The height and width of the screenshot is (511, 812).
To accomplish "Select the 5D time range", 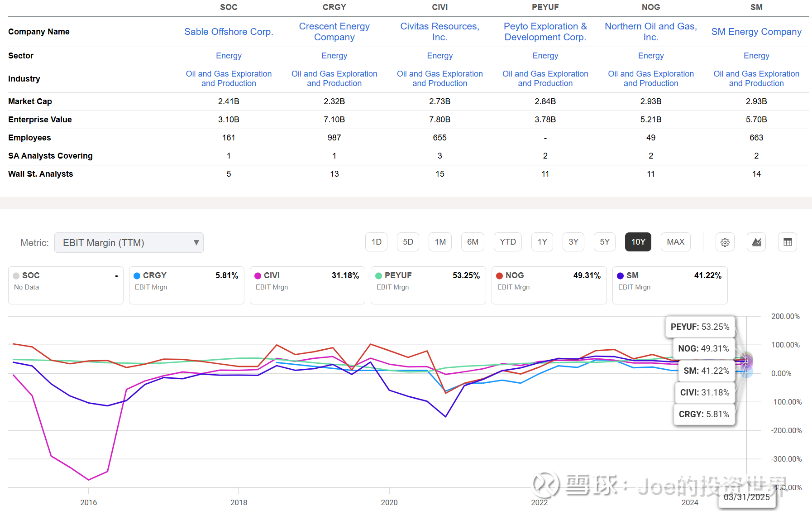I will click(x=408, y=242).
